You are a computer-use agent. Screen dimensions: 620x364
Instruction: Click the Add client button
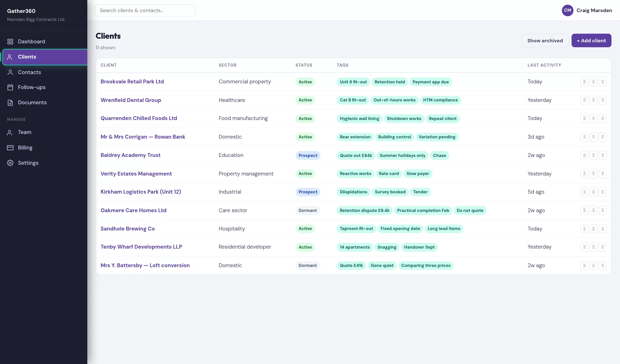click(591, 41)
